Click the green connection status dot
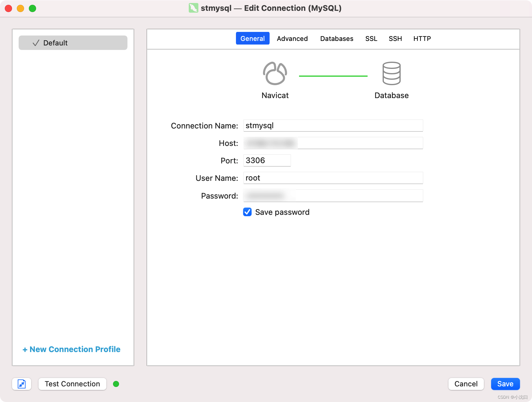This screenshot has height=402, width=532. click(116, 384)
